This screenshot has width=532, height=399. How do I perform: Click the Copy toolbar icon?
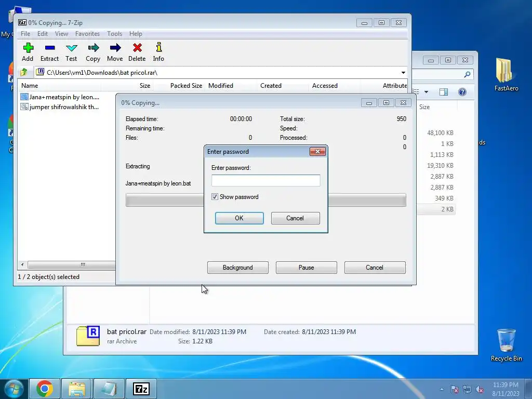[x=93, y=48]
